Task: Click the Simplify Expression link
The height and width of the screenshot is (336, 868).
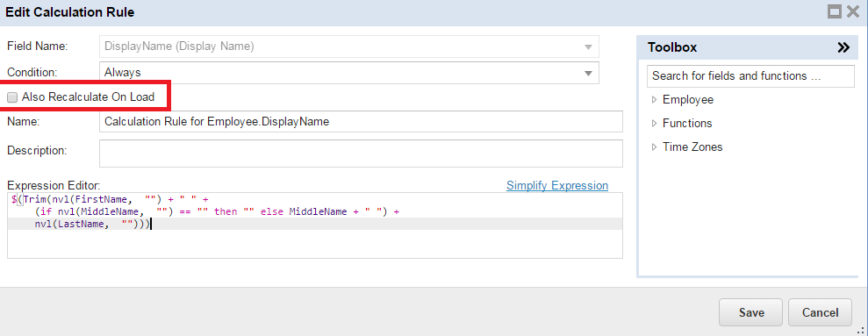Action: pos(557,185)
